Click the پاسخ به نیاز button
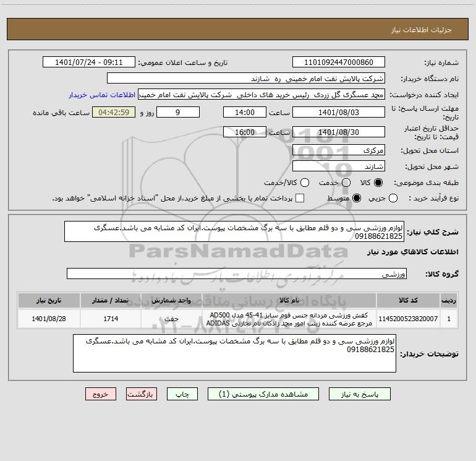The image size is (476, 461). point(359,394)
